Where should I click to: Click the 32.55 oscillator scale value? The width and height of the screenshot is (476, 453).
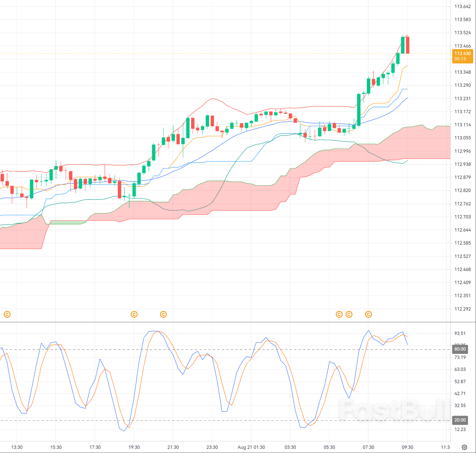point(460,405)
